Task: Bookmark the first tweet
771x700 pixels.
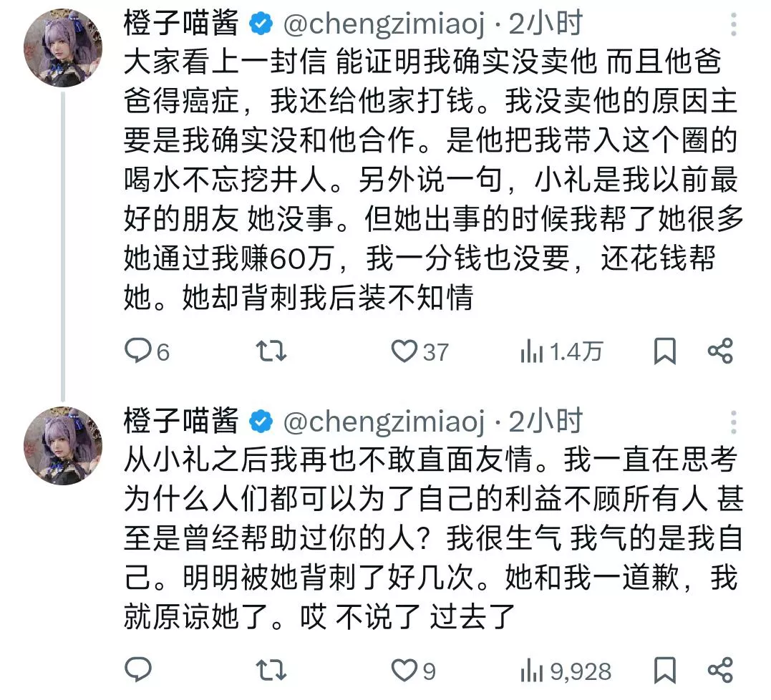Action: pos(665,351)
